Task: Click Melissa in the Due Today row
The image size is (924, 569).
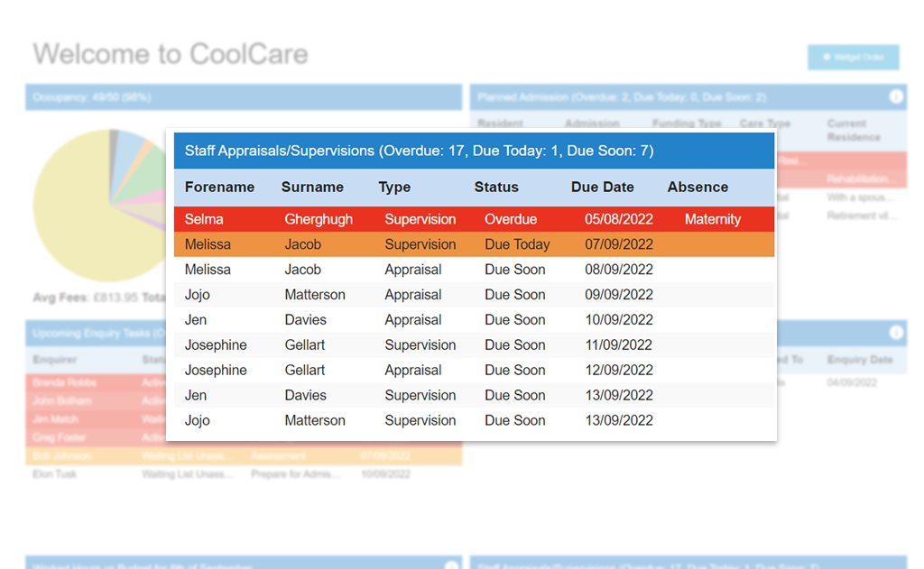Action: [x=208, y=244]
